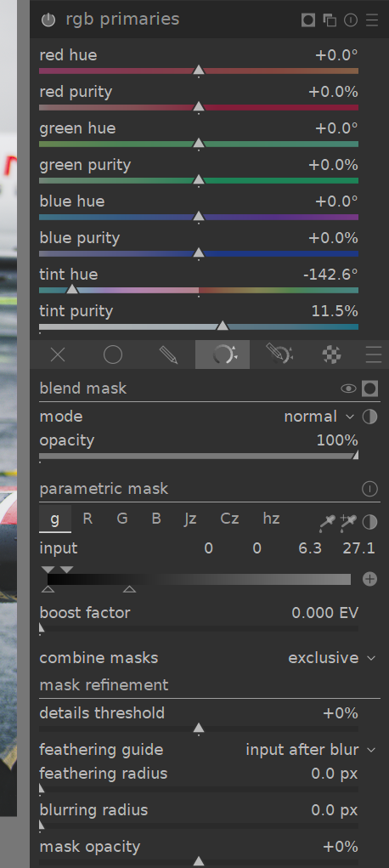Select the uniformly blend circle icon

tap(113, 355)
